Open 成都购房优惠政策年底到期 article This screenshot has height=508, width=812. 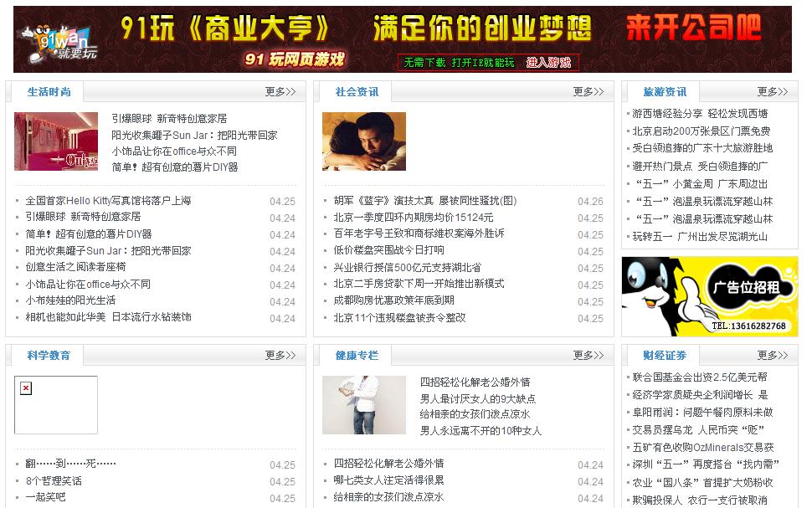pos(393,300)
